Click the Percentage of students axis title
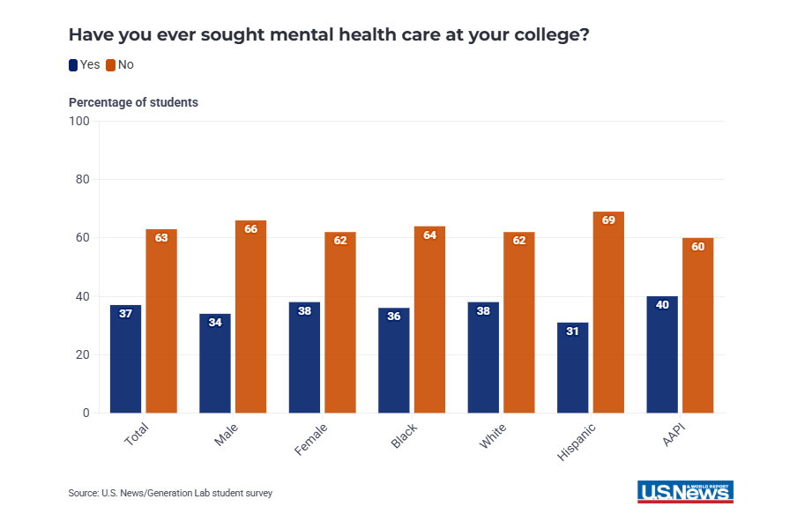The height and width of the screenshot is (529, 812). tap(133, 102)
